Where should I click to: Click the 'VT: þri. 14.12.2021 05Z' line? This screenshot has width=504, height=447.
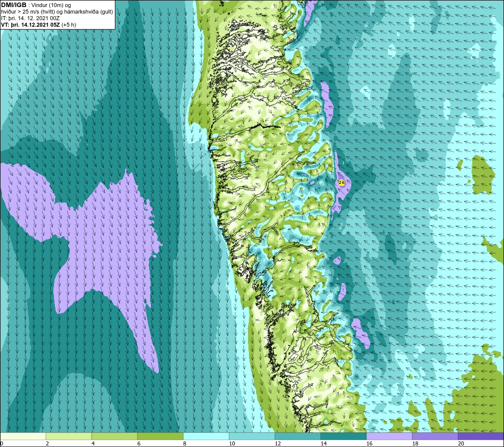tap(30, 25)
